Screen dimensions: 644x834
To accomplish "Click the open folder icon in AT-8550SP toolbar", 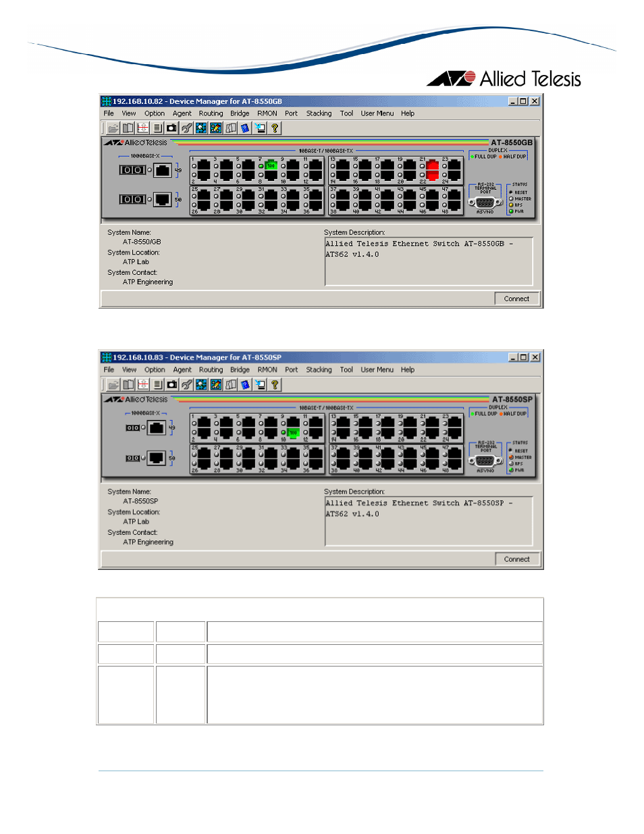I will click(113, 384).
